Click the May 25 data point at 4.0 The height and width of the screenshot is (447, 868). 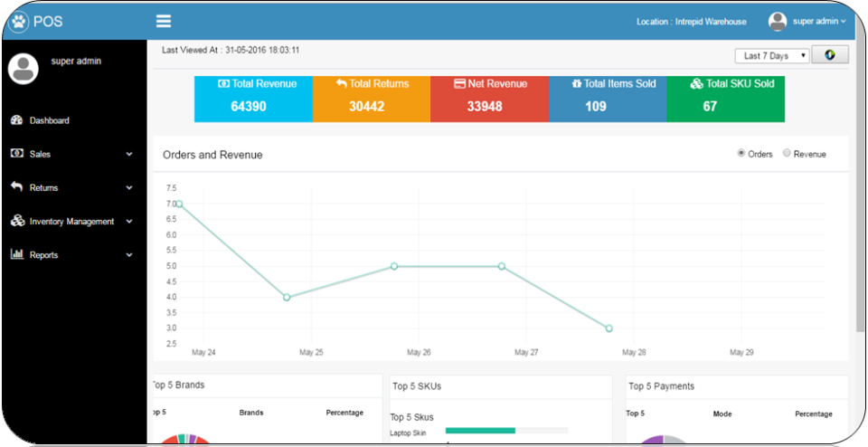point(287,298)
